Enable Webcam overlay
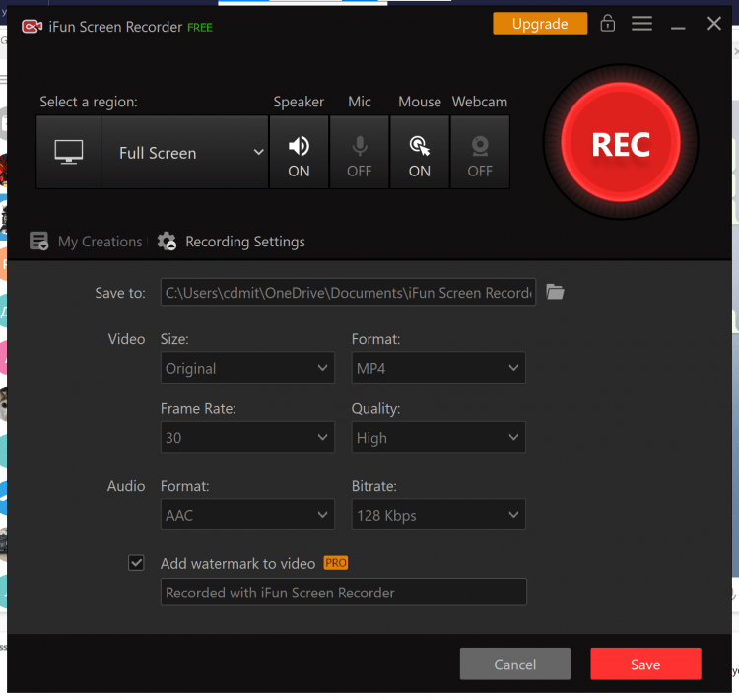This screenshot has height=700, width=739. click(x=480, y=153)
